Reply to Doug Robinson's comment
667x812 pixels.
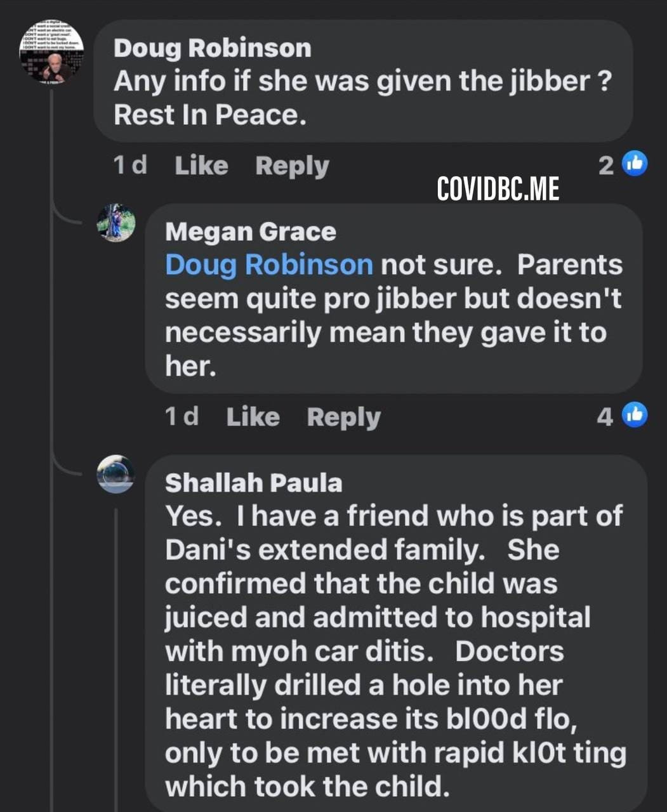click(x=292, y=166)
